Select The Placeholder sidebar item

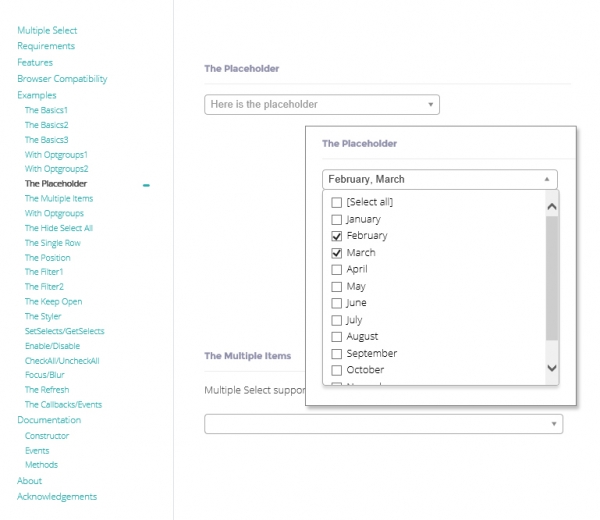pos(56,184)
